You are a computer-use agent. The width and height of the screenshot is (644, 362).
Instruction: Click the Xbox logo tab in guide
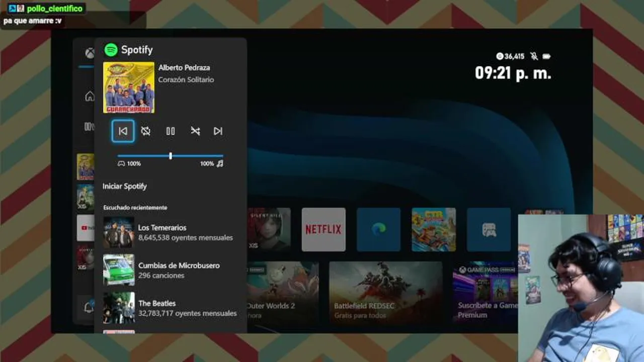[90, 53]
